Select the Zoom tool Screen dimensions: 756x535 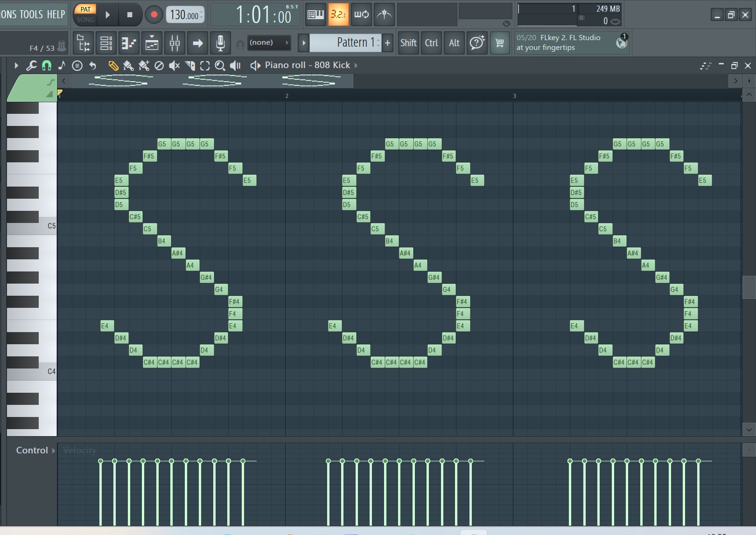point(220,66)
